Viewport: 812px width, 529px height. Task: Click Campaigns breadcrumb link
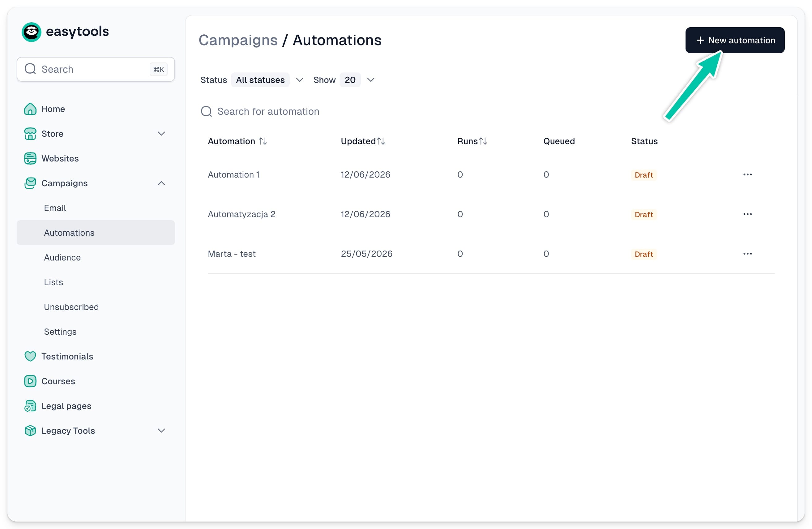point(238,40)
